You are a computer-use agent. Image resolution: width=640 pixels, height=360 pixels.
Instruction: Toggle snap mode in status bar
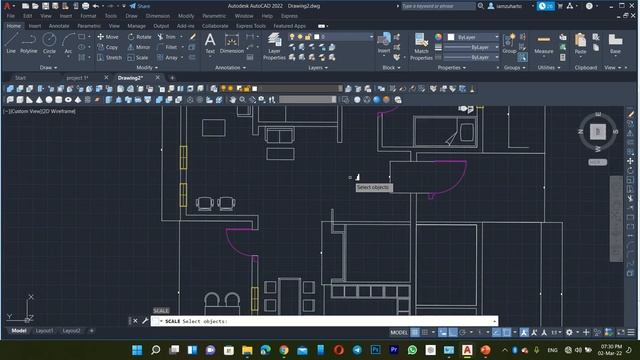[x=424, y=332]
